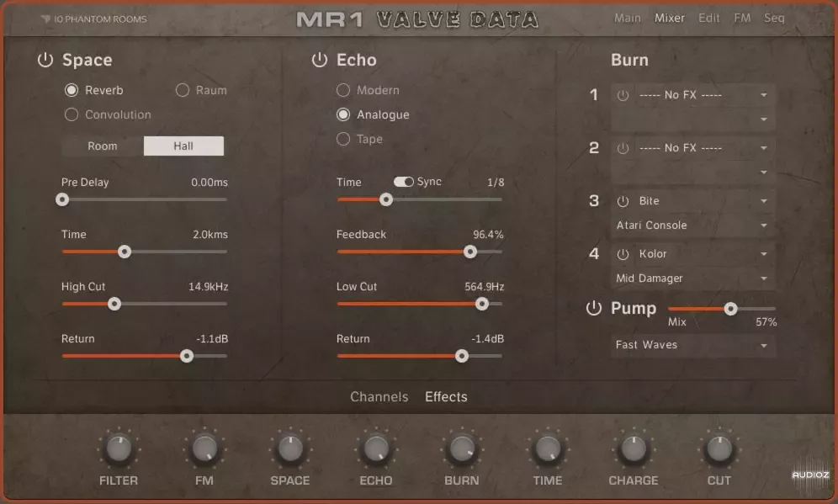Toggle the Pump power icon
The image size is (838, 504).
pos(594,309)
